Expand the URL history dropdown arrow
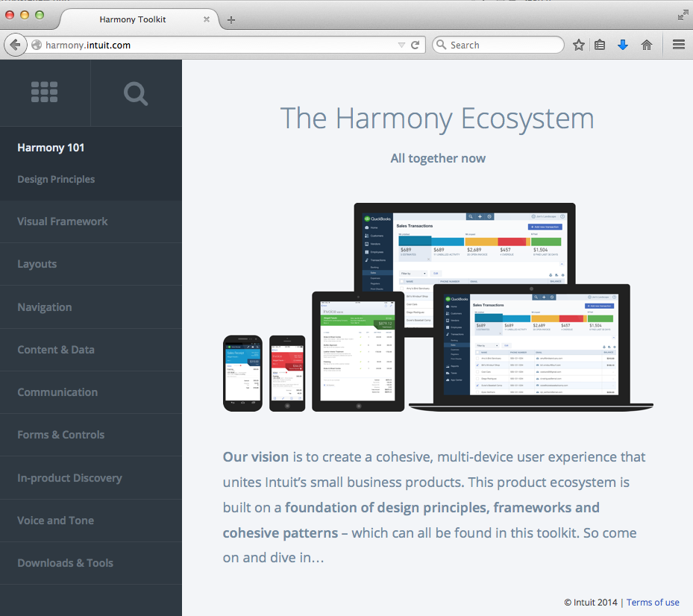Viewport: 693px width, 616px height. tap(401, 45)
